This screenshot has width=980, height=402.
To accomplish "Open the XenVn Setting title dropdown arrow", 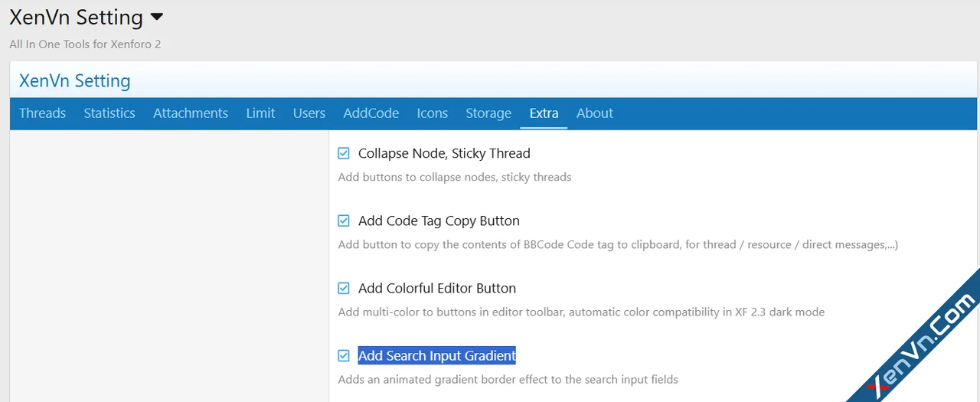I will (156, 17).
